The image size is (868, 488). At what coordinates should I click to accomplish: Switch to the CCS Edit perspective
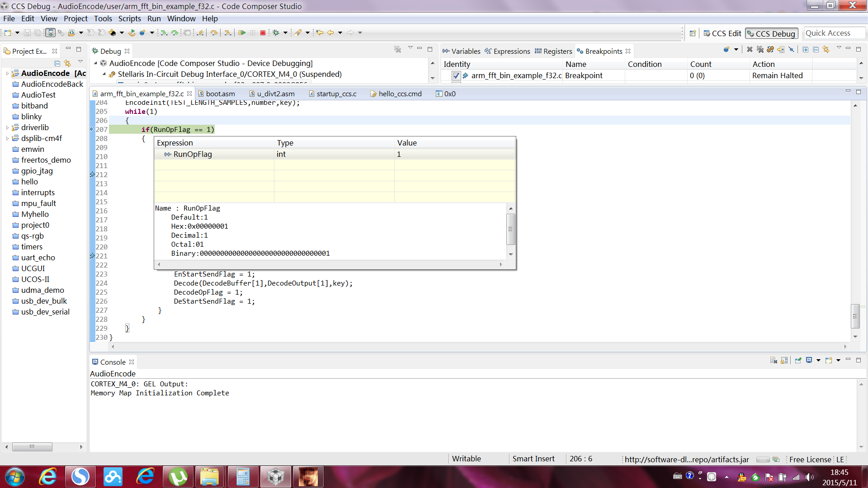tap(722, 33)
